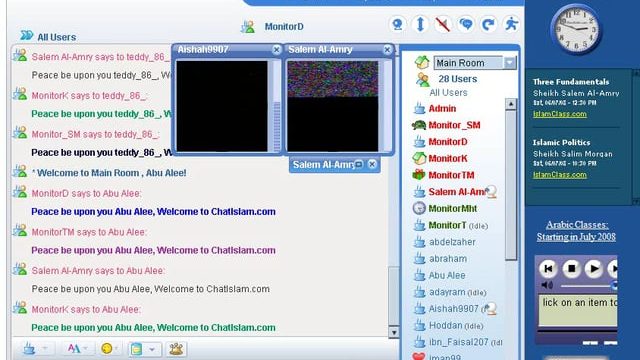Image resolution: width=640 pixels, height=360 pixels.
Task: Select Monitor_SM in the user list
Action: point(454,125)
